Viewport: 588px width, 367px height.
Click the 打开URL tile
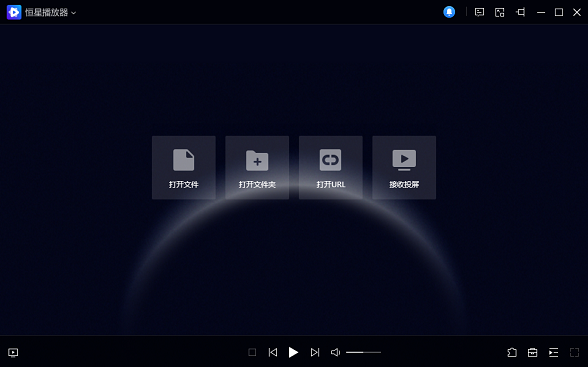point(331,168)
